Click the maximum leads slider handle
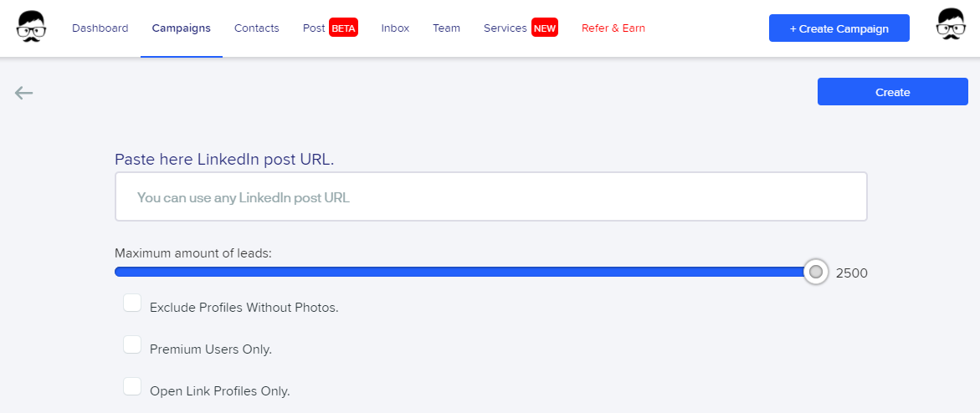The height and width of the screenshot is (413, 980). pyautogui.click(x=816, y=272)
